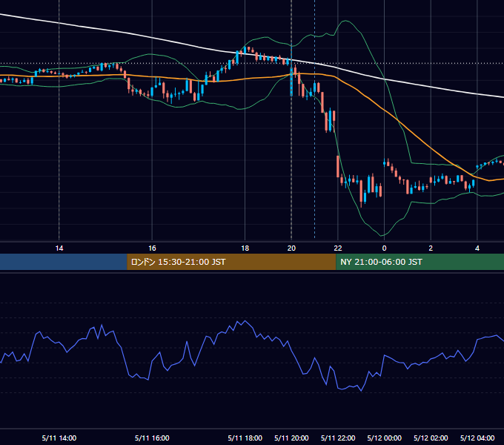504x445 pixels.
Task: Click the 5/11 18:00 date label
Action: pyautogui.click(x=245, y=438)
